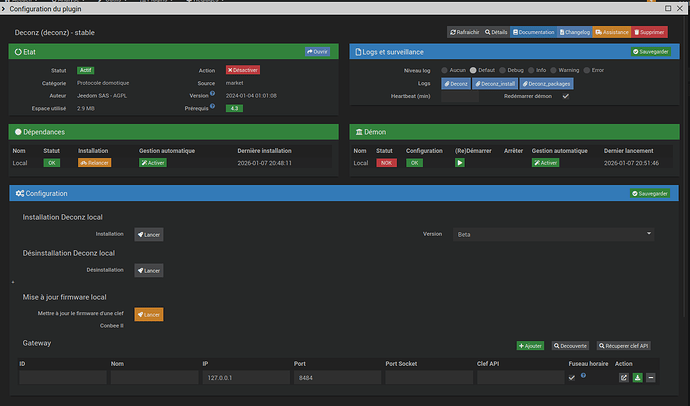
Task: Open the Détails magnifier button
Action: click(x=495, y=33)
